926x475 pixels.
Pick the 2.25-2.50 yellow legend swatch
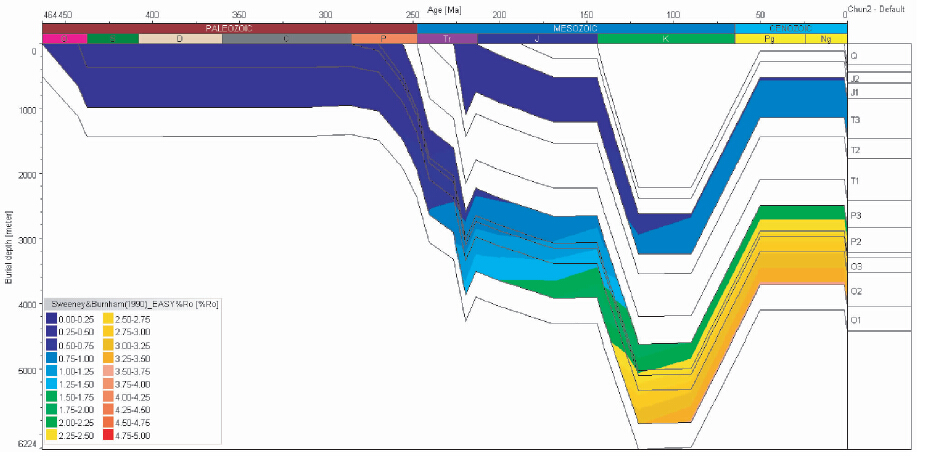[52, 436]
